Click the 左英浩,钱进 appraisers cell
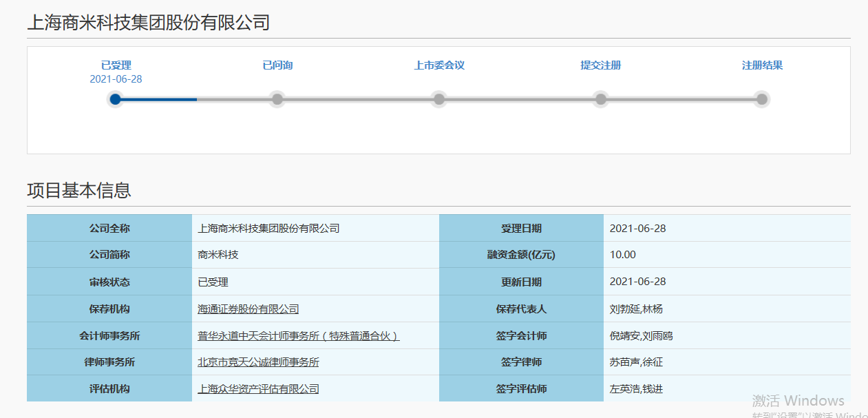The width and height of the screenshot is (868, 418). [727, 389]
